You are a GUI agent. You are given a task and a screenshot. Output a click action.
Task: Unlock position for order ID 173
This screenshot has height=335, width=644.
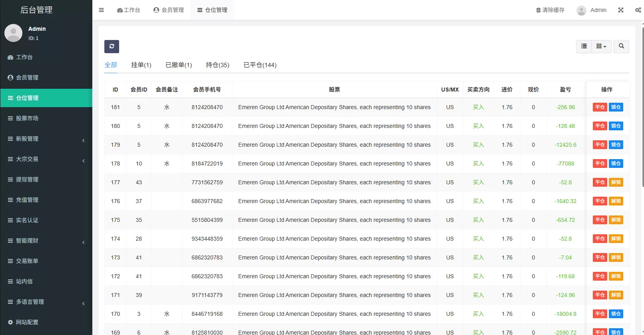click(616, 257)
